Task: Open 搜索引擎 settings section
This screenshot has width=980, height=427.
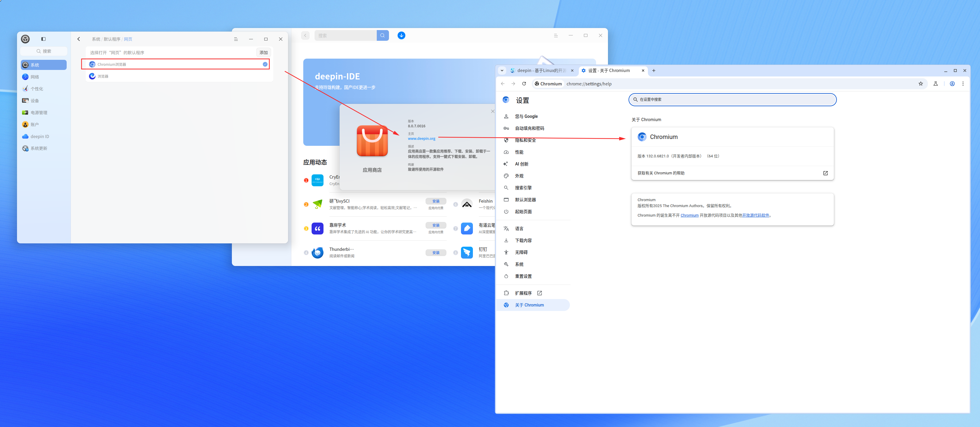Action: (523, 188)
